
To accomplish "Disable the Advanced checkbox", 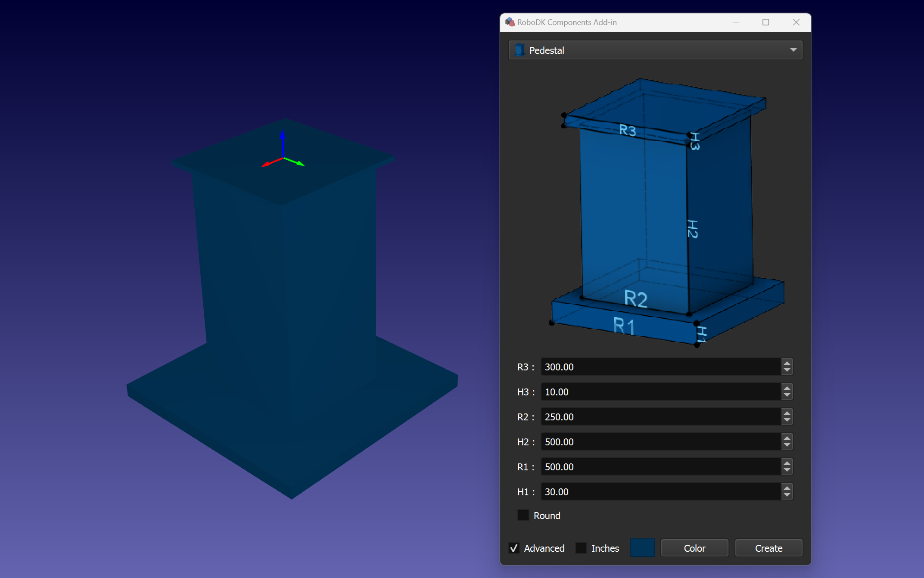I will 513,548.
